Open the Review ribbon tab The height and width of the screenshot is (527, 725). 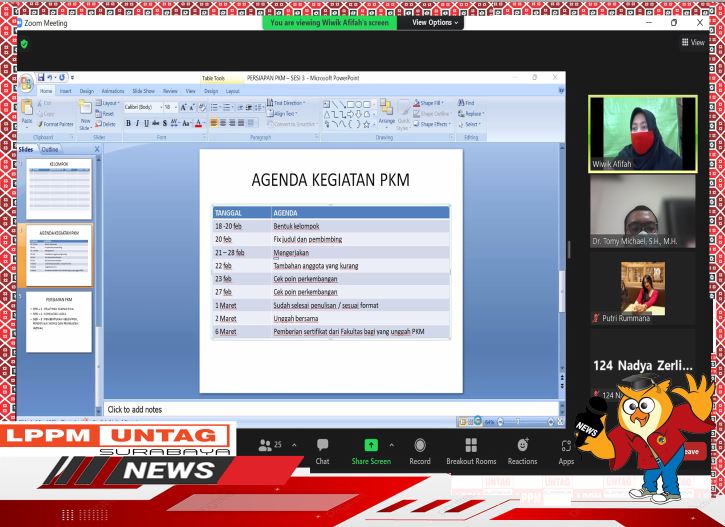coord(170,91)
